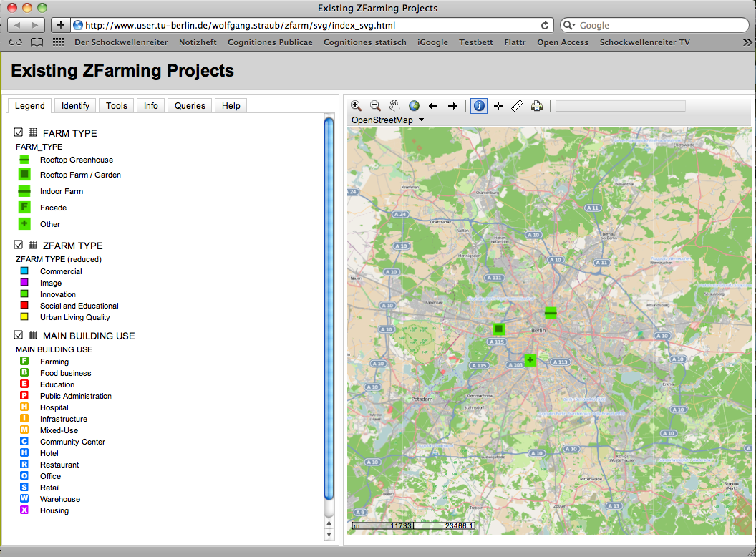
Task: Open Cognitiones Publicae bookmark
Action: [270, 42]
